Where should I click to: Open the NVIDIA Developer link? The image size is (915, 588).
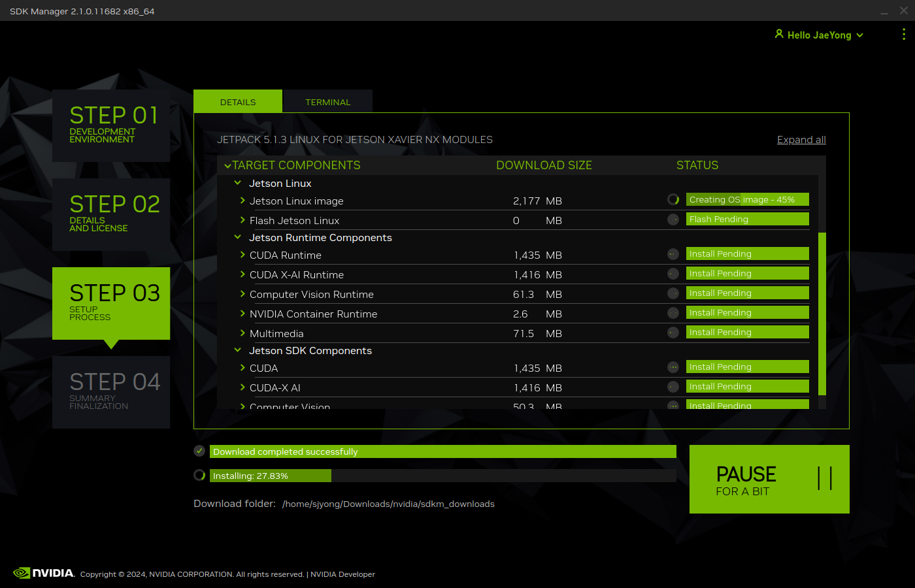click(342, 574)
